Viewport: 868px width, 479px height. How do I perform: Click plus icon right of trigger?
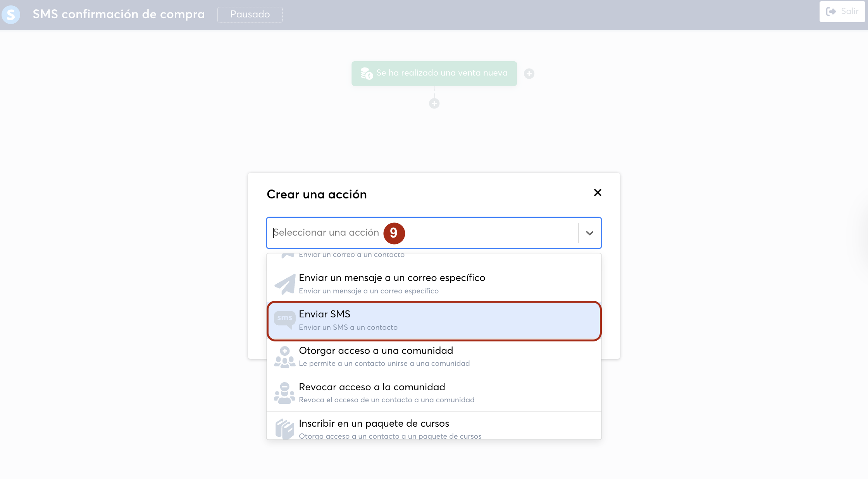pyautogui.click(x=529, y=74)
